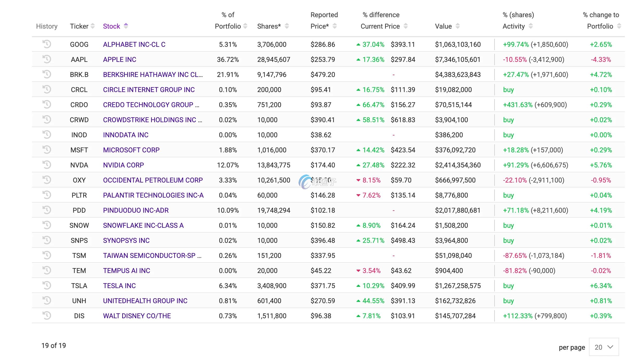View history icon for MSFT row
This screenshot has width=636, height=364.
pos(47,149)
